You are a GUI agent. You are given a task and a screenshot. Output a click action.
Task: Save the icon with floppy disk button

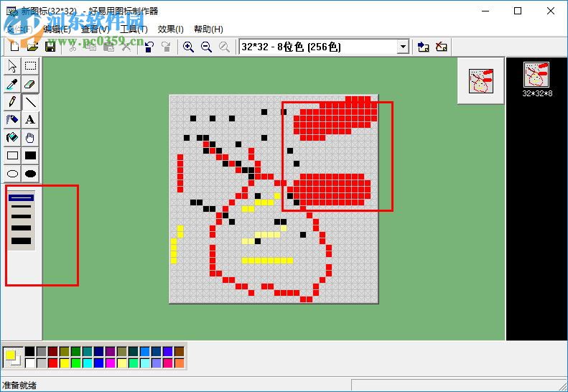(50, 47)
